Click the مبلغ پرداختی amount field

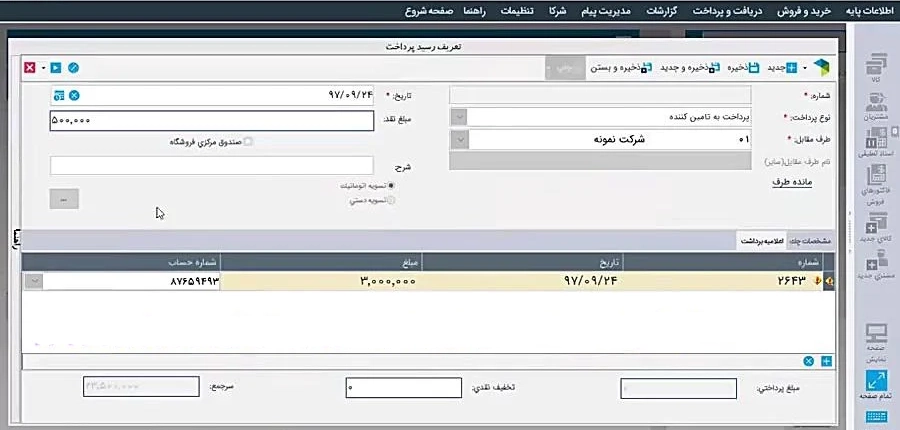coord(678,388)
